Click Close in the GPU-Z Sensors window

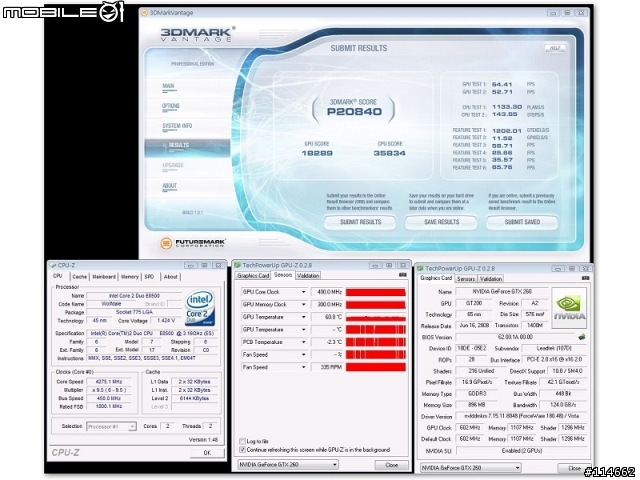pos(391,465)
